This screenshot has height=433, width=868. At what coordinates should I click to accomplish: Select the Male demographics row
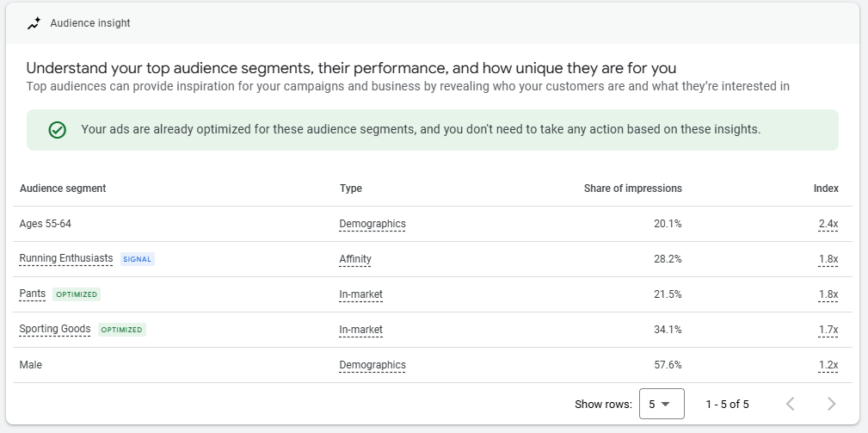click(x=433, y=365)
